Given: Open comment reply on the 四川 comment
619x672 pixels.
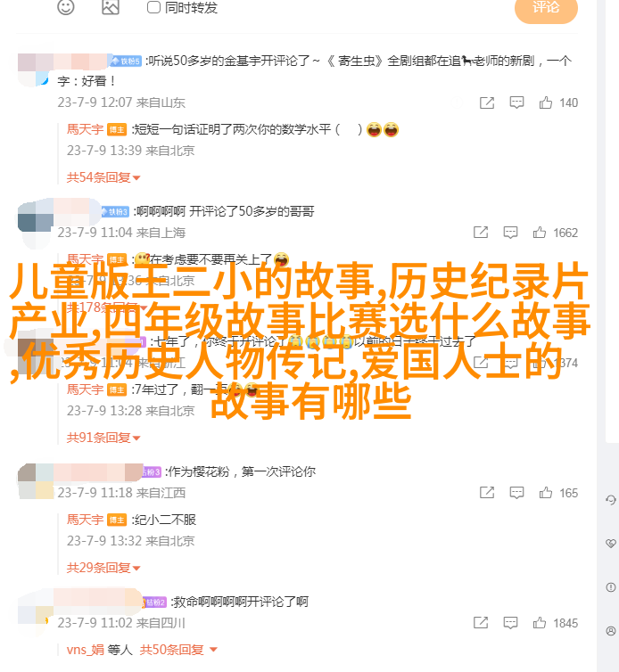Looking at the screenshot, I should 510,623.
